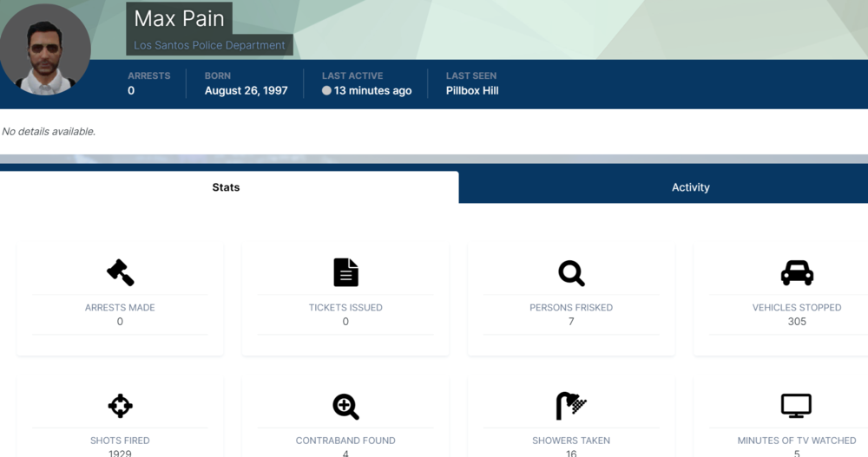Viewport: 868px width, 457px height.
Task: Click the VEHICLES STOPPED label
Action: click(797, 308)
